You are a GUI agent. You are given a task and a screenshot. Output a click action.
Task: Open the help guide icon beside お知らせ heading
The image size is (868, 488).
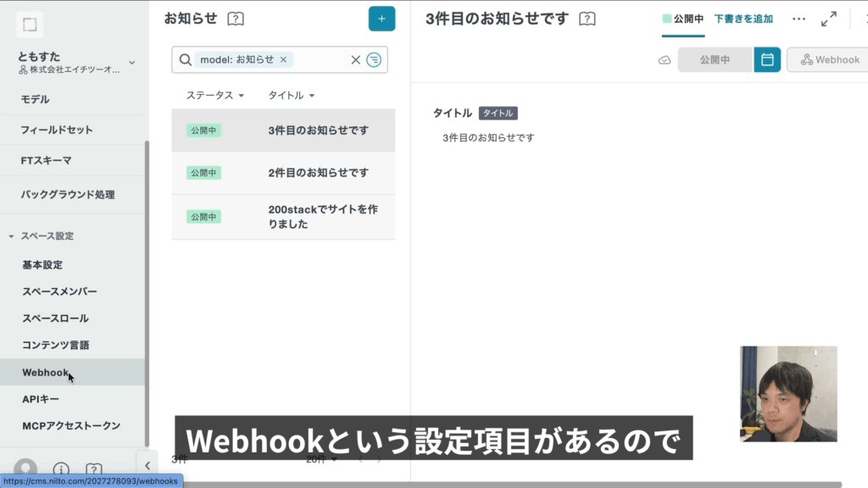(x=236, y=19)
